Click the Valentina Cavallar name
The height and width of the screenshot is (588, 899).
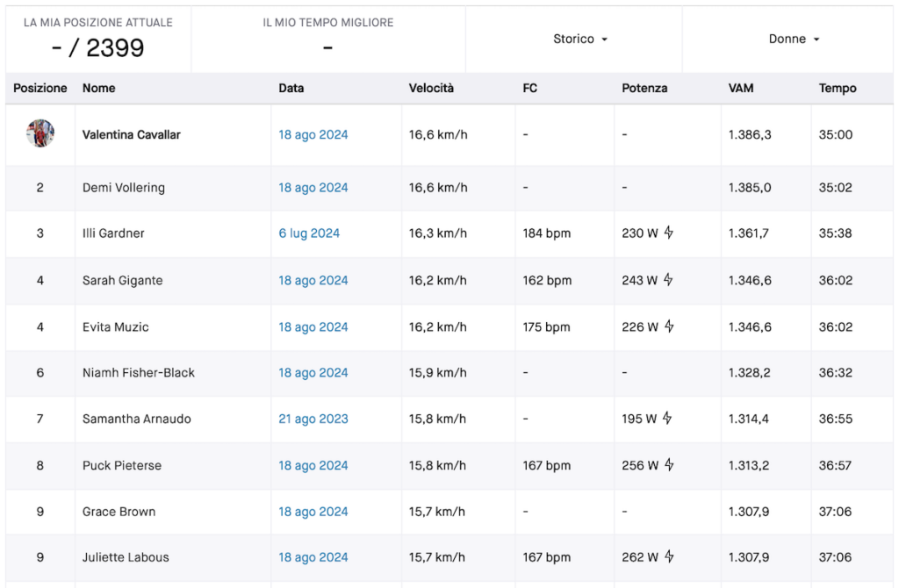(x=132, y=134)
